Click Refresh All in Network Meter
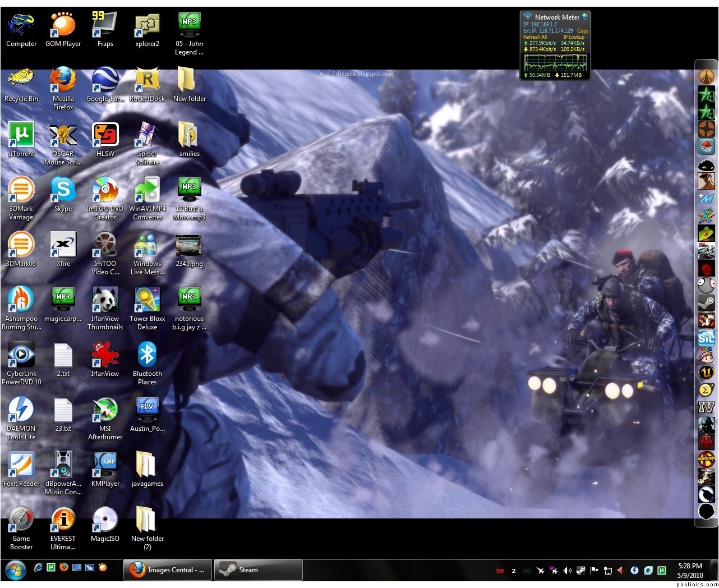The image size is (719, 588). (535, 37)
